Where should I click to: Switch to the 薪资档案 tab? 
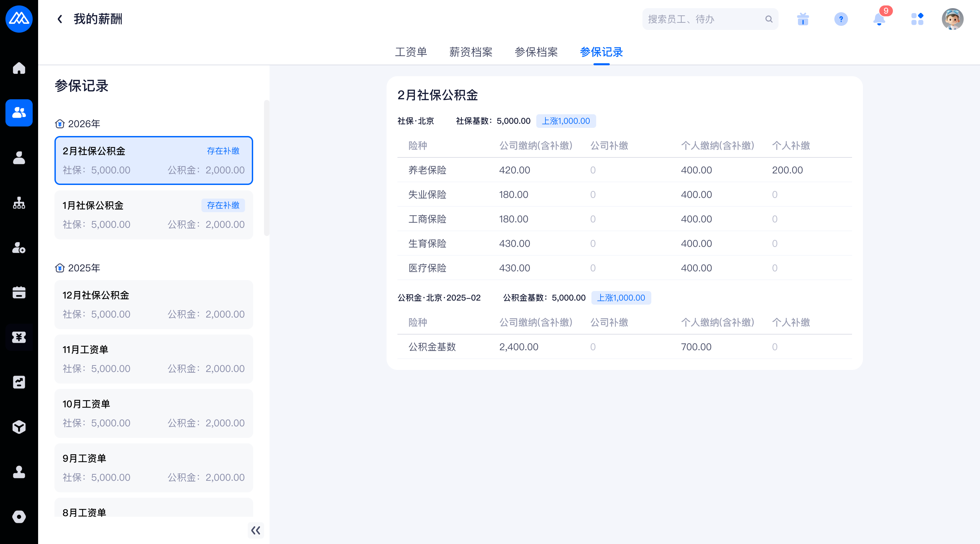[471, 52]
